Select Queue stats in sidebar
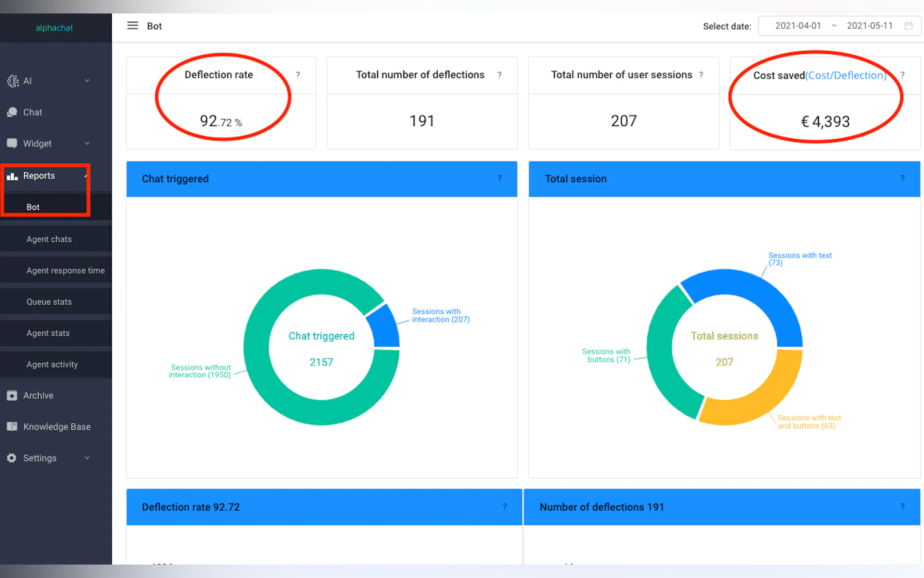 pos(49,302)
